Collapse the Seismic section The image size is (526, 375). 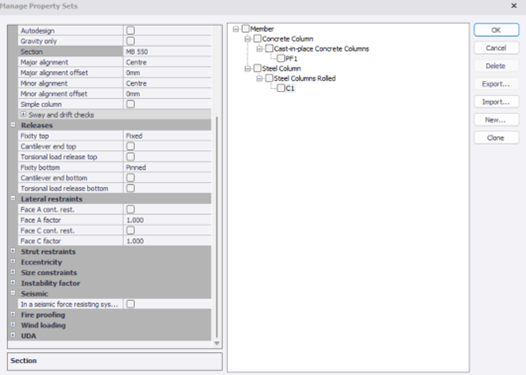coord(13,293)
